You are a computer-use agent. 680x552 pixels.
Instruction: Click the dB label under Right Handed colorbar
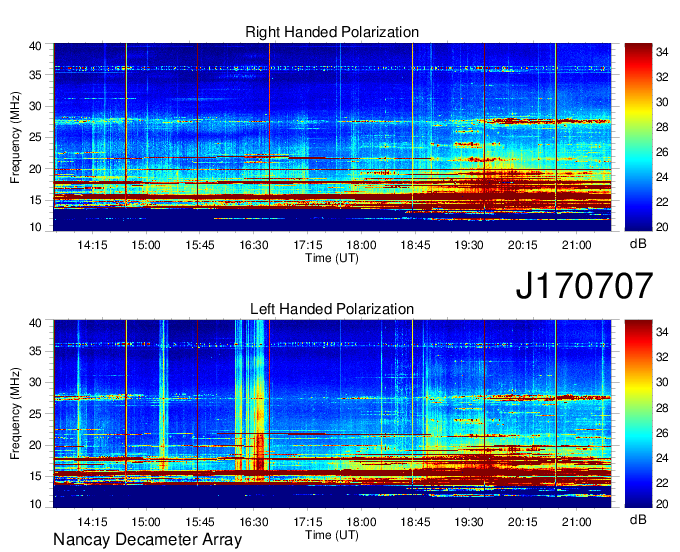pyautogui.click(x=638, y=244)
